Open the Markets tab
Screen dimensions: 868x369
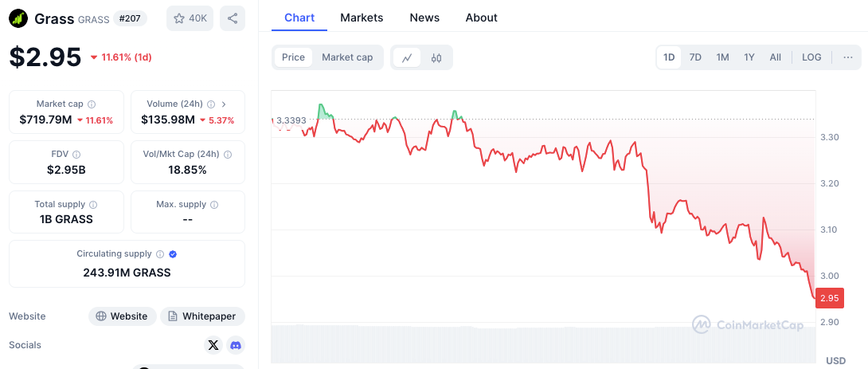click(362, 18)
